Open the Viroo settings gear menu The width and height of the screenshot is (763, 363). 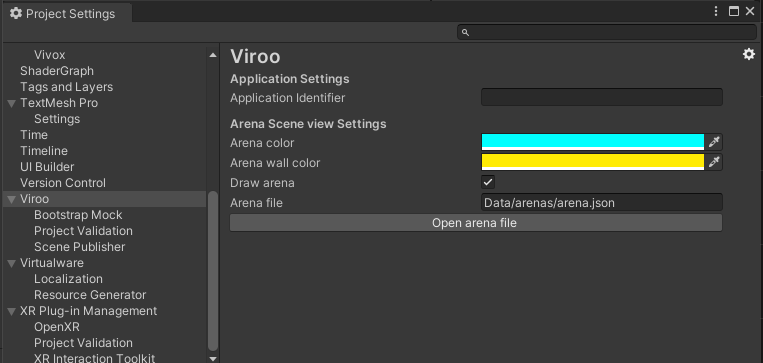pos(748,54)
